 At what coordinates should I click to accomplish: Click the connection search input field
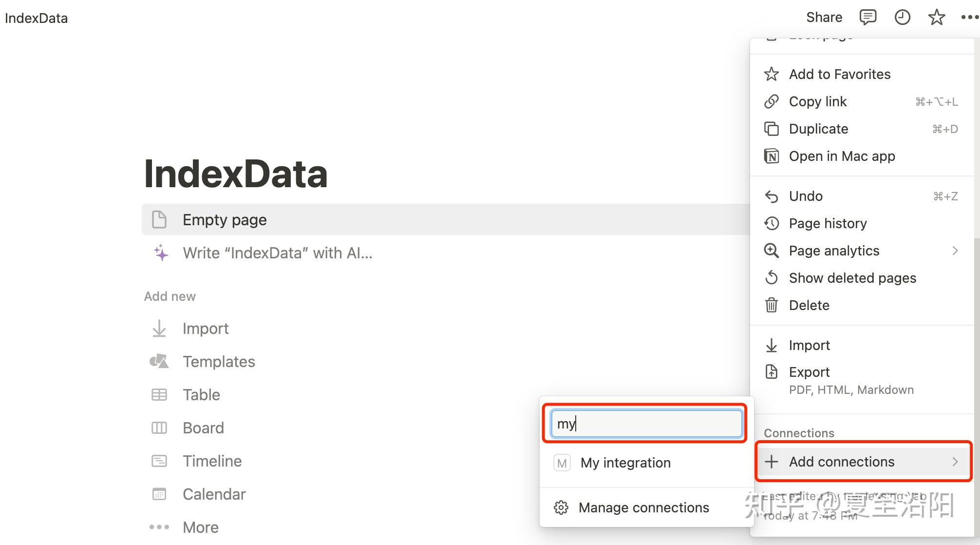(646, 424)
